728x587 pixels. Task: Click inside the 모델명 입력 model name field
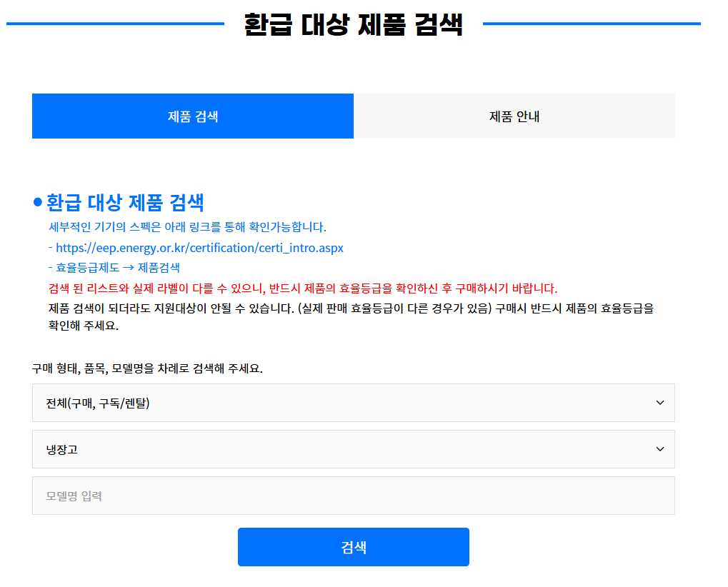pos(353,495)
